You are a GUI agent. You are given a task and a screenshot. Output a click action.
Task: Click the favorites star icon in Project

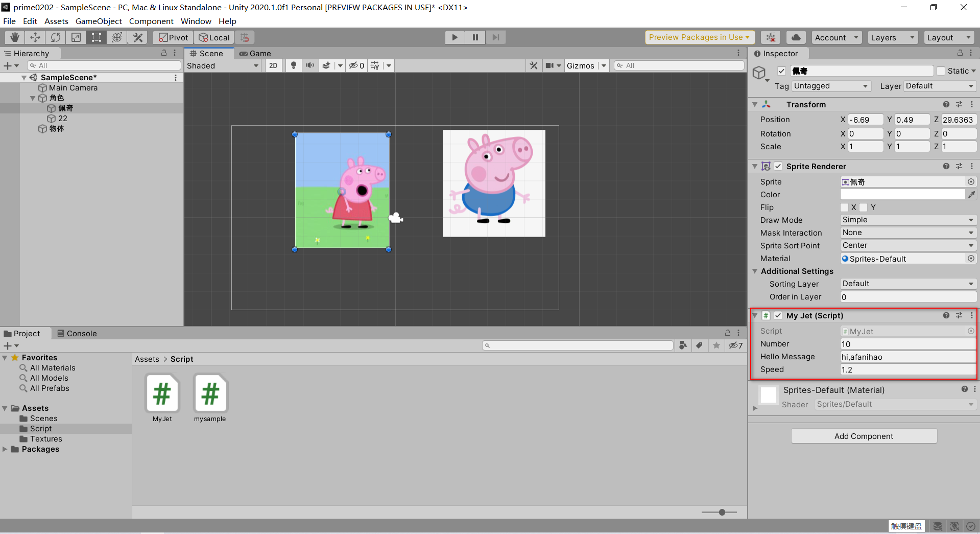point(716,345)
